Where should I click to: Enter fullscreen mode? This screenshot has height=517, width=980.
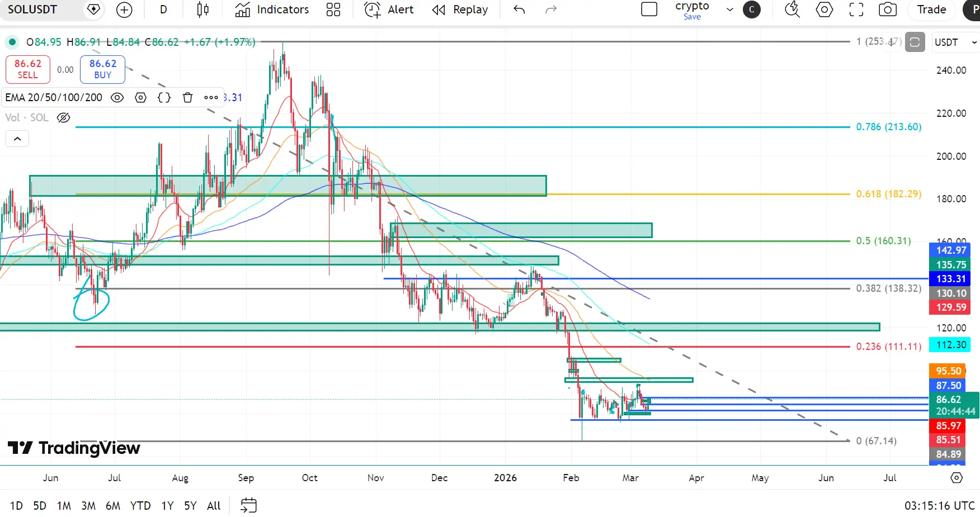pos(856,10)
